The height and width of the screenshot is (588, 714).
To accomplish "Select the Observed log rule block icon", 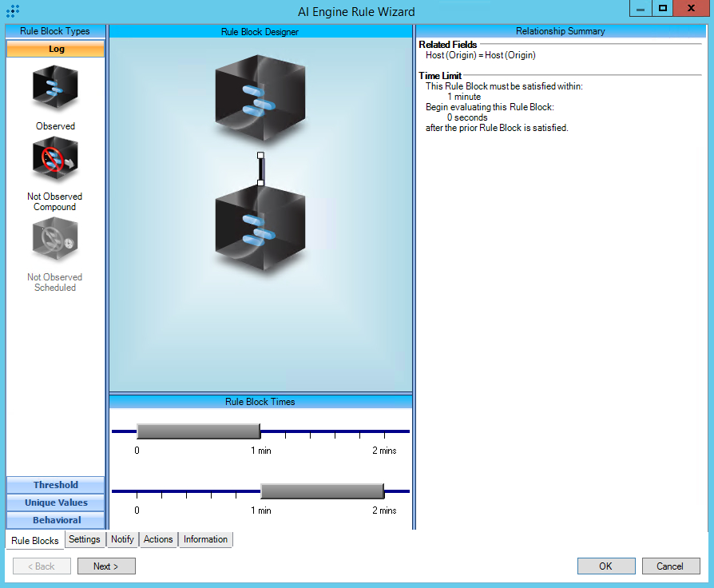I will tap(55, 89).
